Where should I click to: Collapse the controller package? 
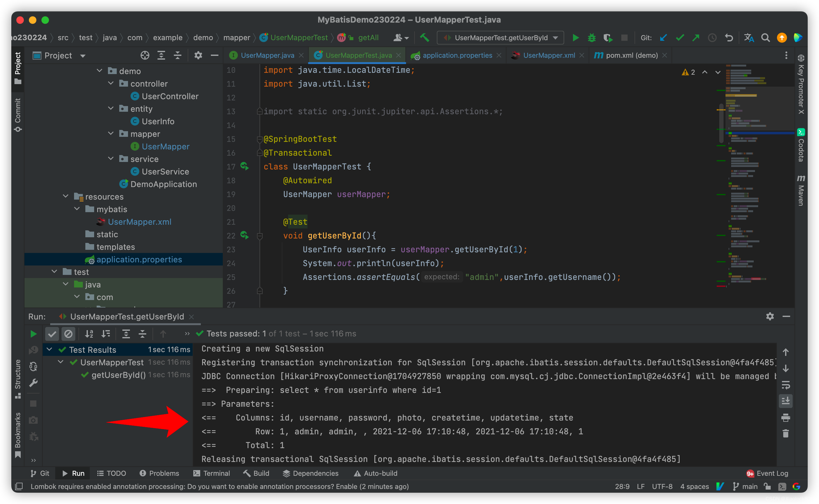[111, 83]
